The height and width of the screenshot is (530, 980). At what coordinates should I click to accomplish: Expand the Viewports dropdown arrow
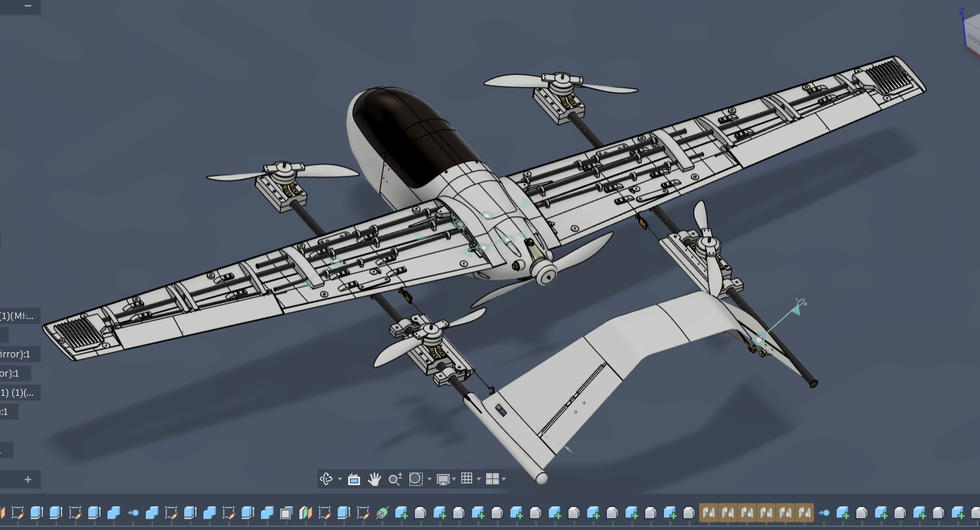coord(503,479)
